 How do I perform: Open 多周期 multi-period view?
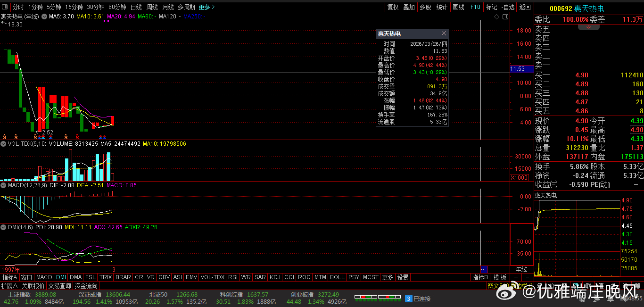click(x=186, y=7)
